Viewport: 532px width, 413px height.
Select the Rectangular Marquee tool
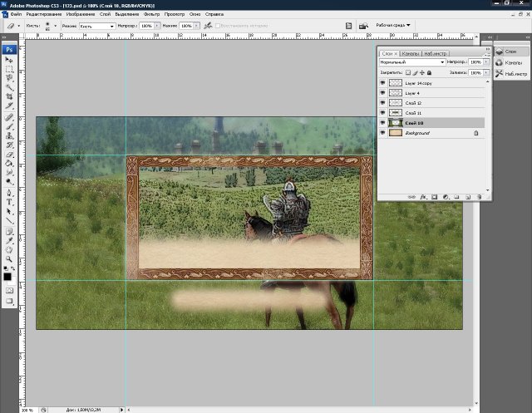point(10,69)
